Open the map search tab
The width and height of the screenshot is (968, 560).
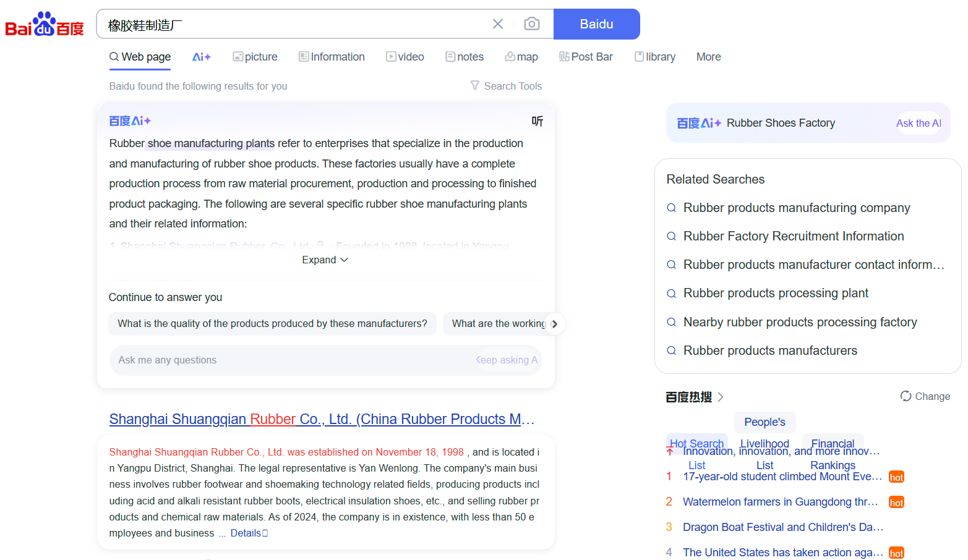(521, 57)
